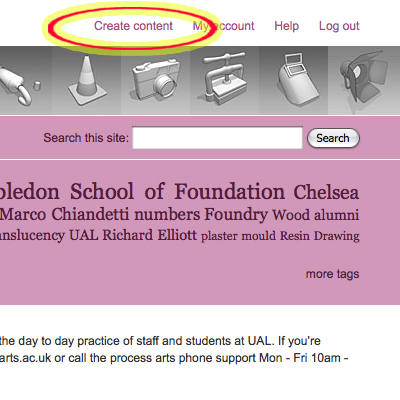The image size is (400, 400).
Task: Click the more tags link
Action: (x=332, y=274)
